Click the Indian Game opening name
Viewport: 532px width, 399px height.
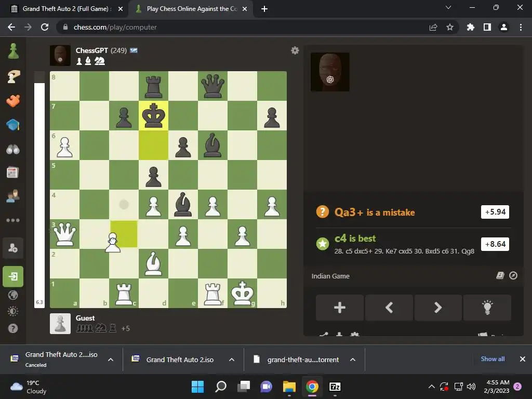pos(330,276)
